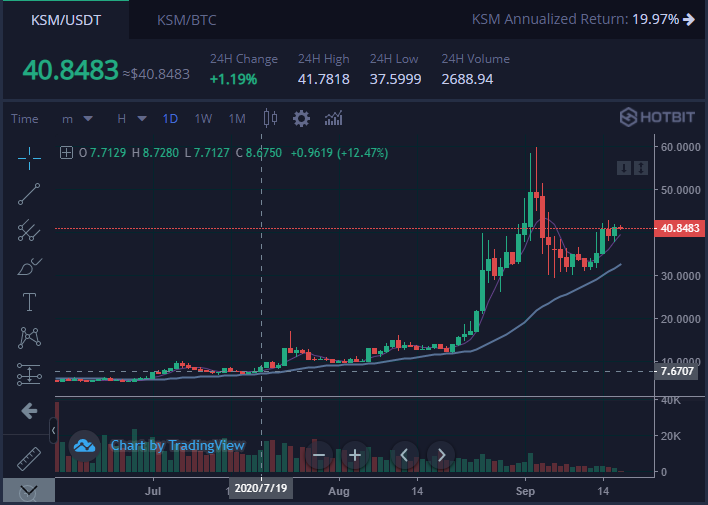
Task: Move chart left with arrow button
Action: pyautogui.click(x=405, y=455)
